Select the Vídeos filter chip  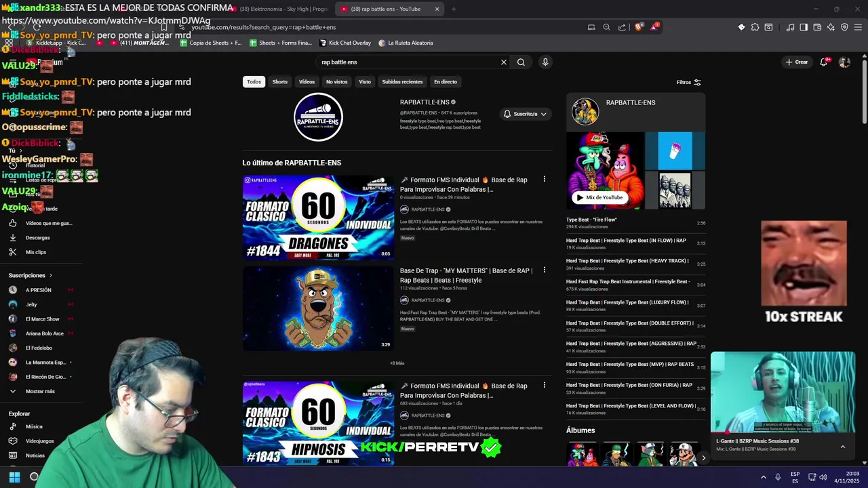[x=307, y=81]
